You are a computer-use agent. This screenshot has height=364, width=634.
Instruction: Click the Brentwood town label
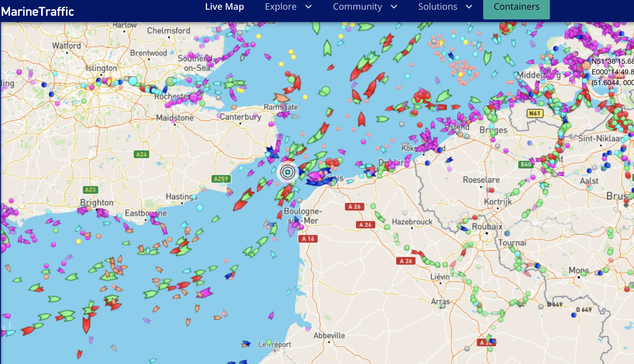tap(149, 53)
